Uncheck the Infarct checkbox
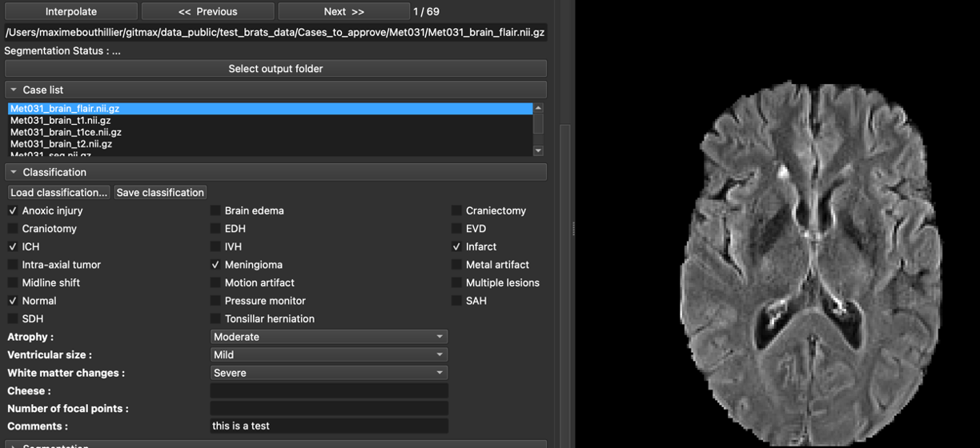 pos(456,246)
